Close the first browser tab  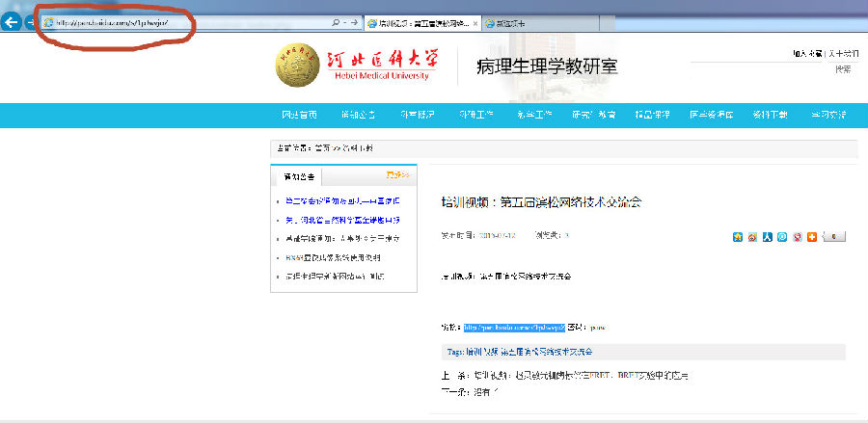475,22
